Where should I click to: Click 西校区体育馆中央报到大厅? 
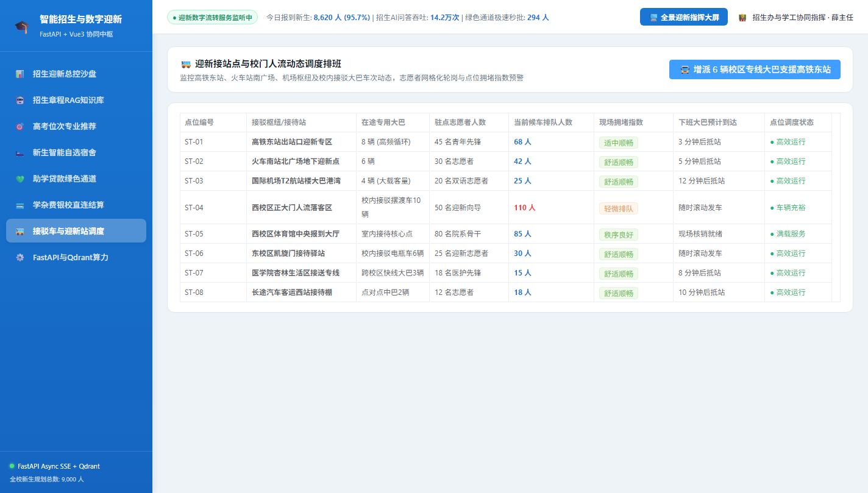(x=296, y=233)
